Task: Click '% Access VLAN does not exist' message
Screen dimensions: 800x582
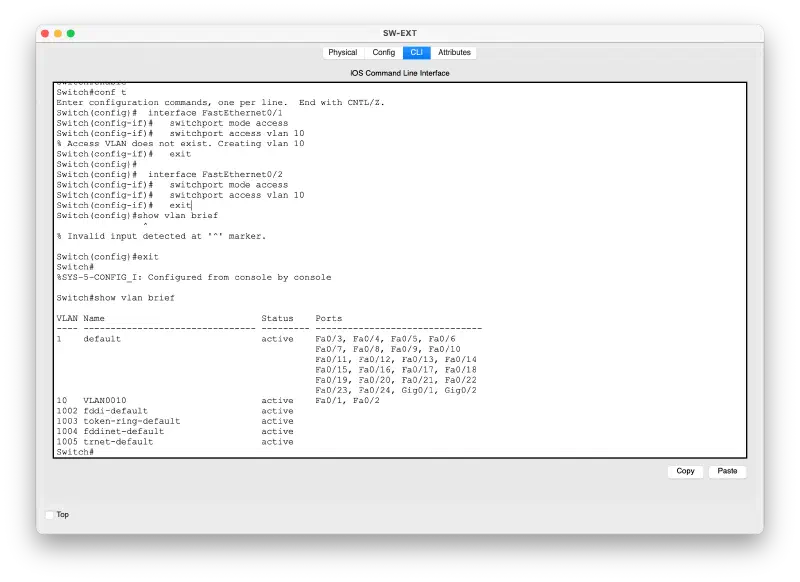Action: coord(180,143)
